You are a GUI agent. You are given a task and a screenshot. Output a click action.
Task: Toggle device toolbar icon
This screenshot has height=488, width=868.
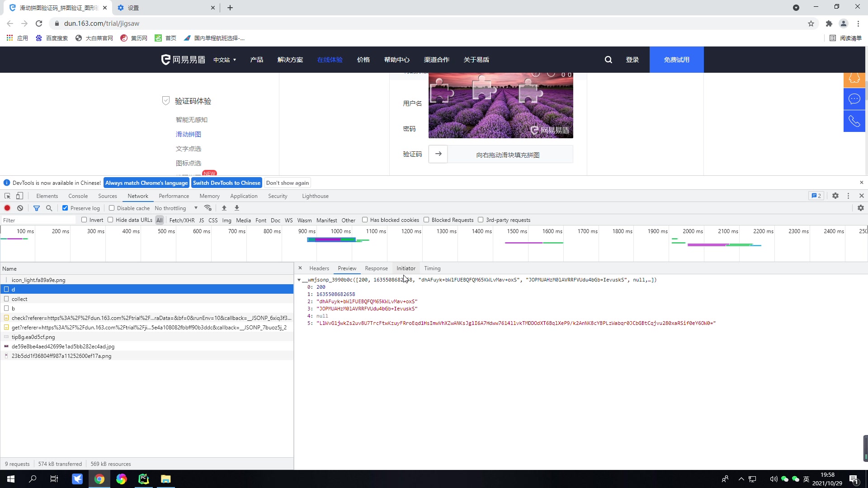(x=19, y=196)
